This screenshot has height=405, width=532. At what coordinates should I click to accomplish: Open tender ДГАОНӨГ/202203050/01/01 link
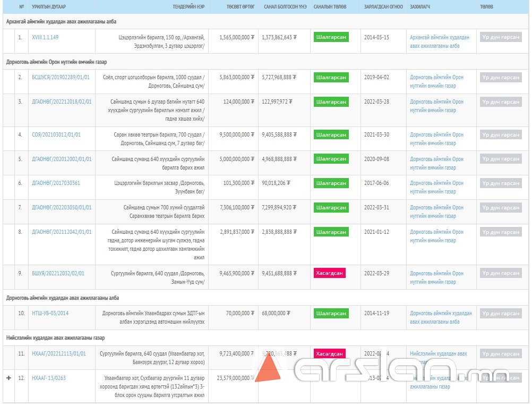(x=62, y=208)
